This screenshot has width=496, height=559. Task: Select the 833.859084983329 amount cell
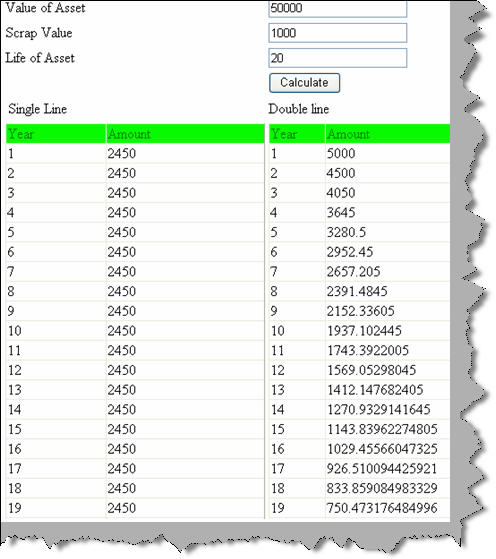click(388, 488)
